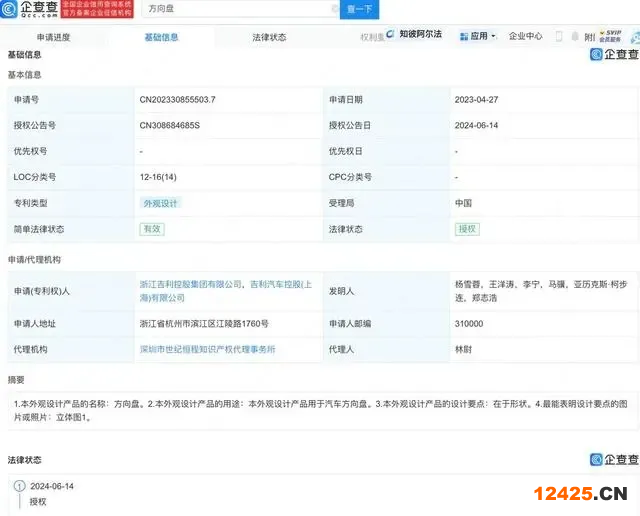Click the red banner beside the Qichacha logo
Image resolution: width=640 pixels, height=516 pixels.
(97, 9)
